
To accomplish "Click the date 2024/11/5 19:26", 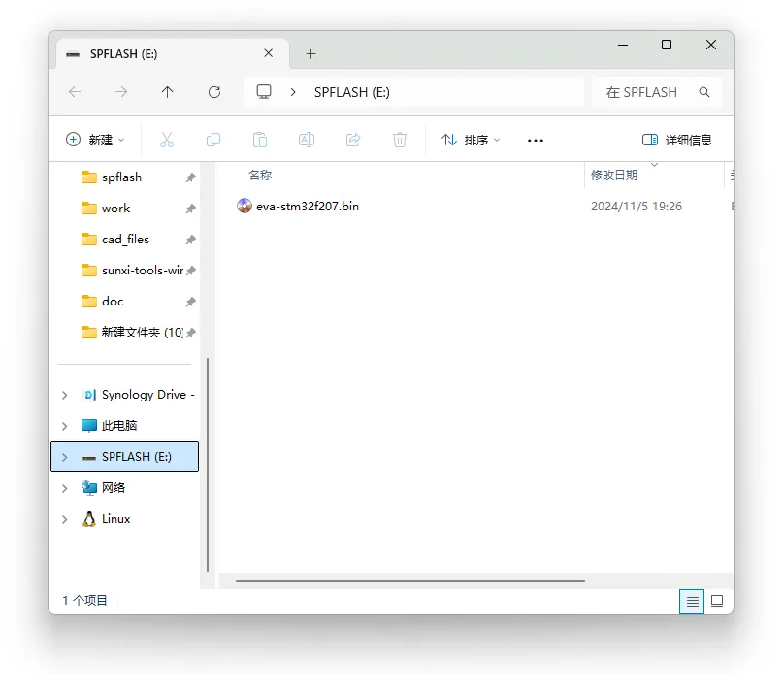I will pyautogui.click(x=637, y=207).
